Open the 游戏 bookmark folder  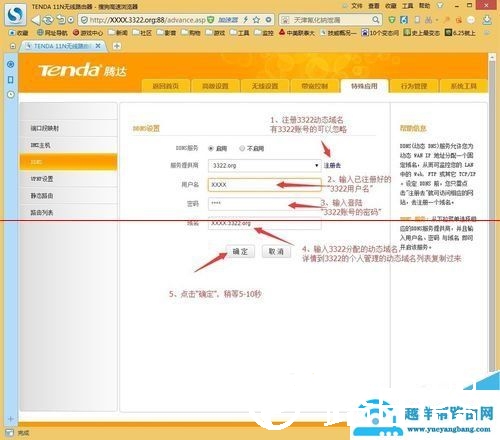(215, 33)
